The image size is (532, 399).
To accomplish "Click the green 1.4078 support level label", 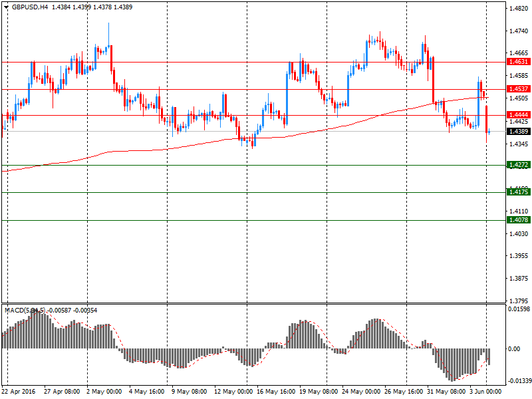I will click(x=519, y=220).
